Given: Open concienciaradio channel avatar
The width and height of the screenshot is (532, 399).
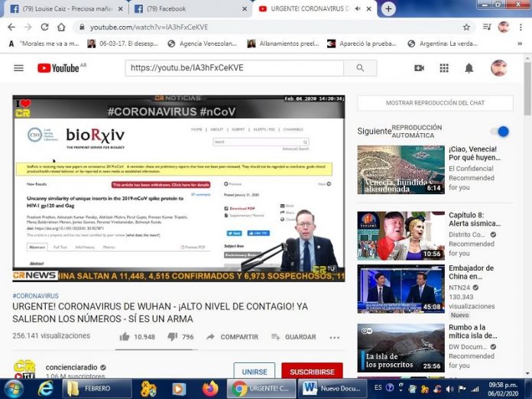Looking at the screenshot, I should tap(24, 369).
